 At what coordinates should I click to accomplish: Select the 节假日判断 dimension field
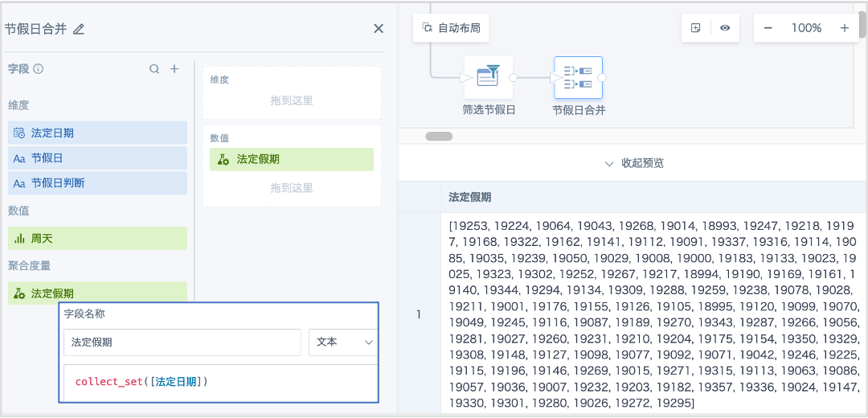[x=97, y=183]
